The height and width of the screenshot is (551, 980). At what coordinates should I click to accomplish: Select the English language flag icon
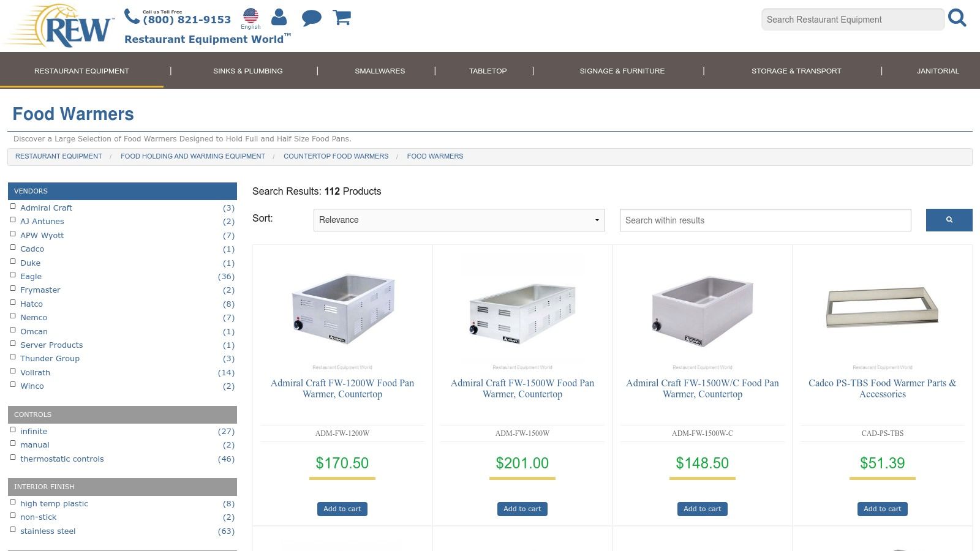pos(251,15)
